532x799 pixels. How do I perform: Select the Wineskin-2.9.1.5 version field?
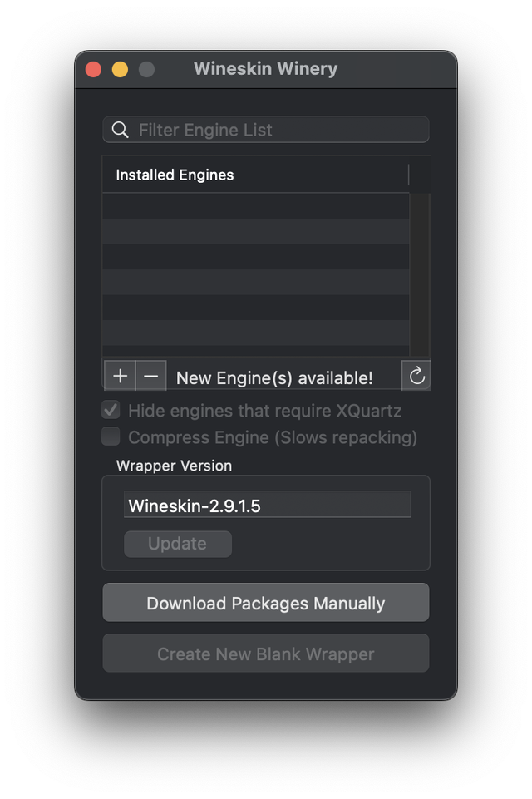click(x=267, y=506)
